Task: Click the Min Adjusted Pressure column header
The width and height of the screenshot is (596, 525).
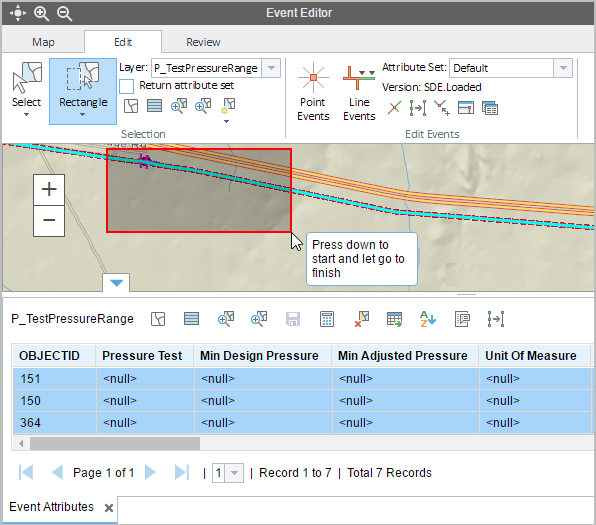Action: [x=405, y=356]
